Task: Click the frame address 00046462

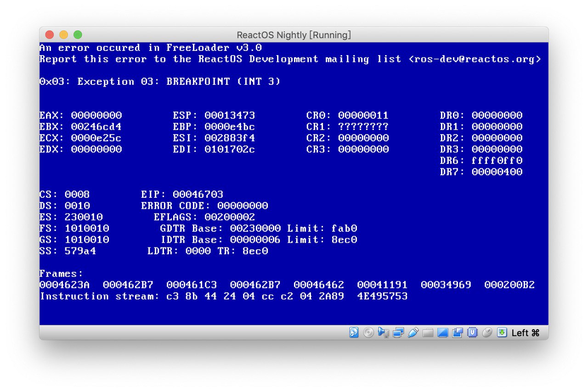Action: [319, 285]
